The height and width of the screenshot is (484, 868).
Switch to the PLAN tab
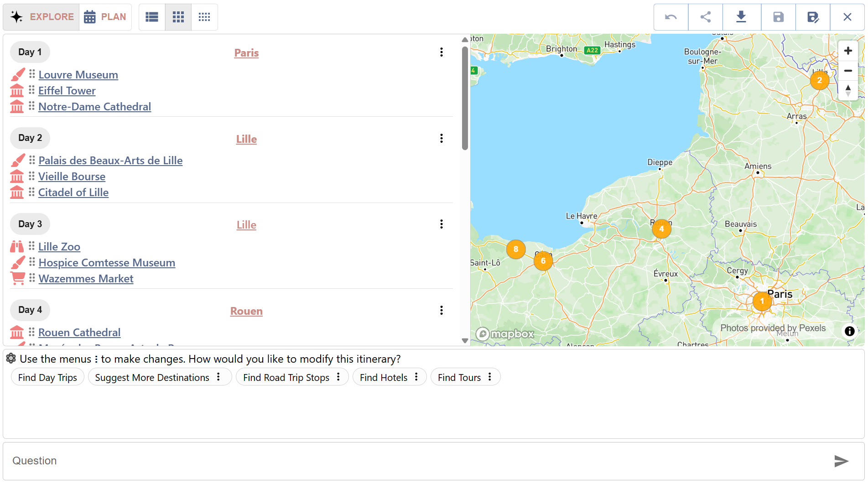tap(105, 17)
